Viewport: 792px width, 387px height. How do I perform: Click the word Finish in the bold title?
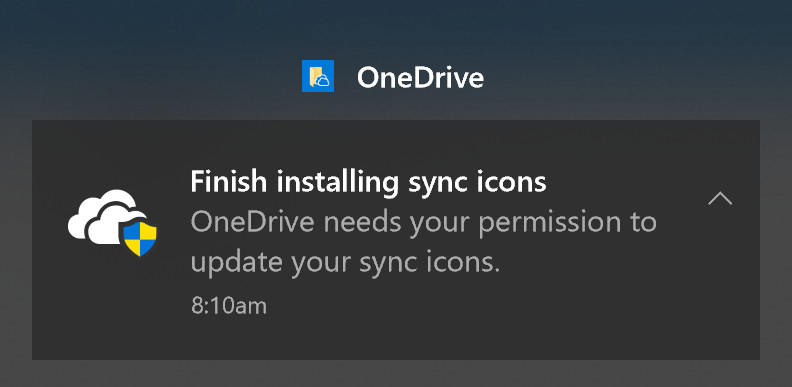coord(230,181)
